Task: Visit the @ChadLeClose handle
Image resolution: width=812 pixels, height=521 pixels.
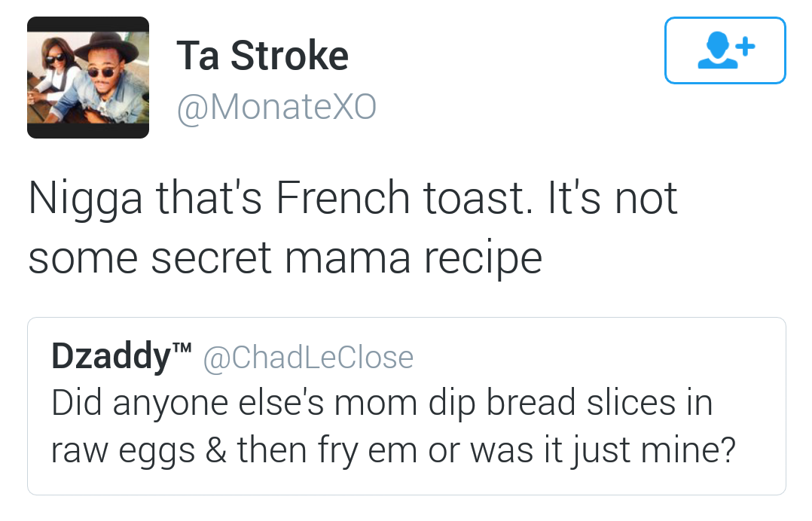Action: click(308, 358)
